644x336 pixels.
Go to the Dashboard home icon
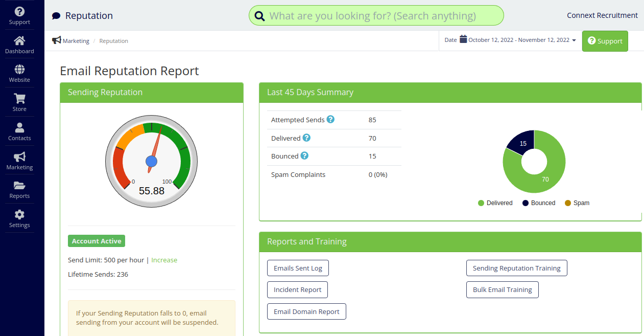tap(19, 40)
